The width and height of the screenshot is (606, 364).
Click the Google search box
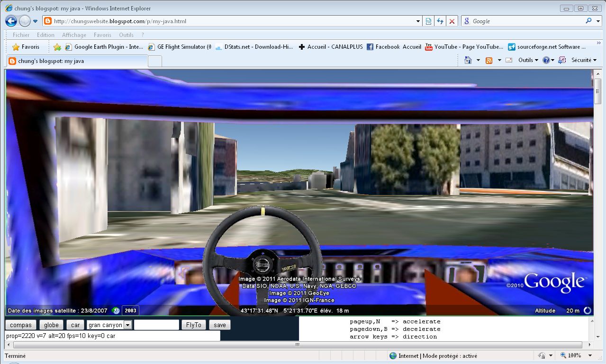(x=526, y=21)
